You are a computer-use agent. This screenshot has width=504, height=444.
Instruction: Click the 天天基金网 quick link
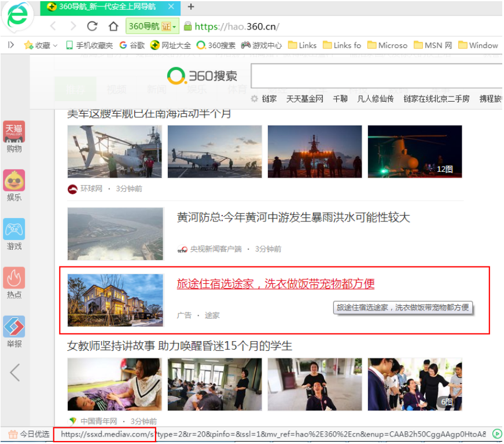pyautogui.click(x=304, y=99)
